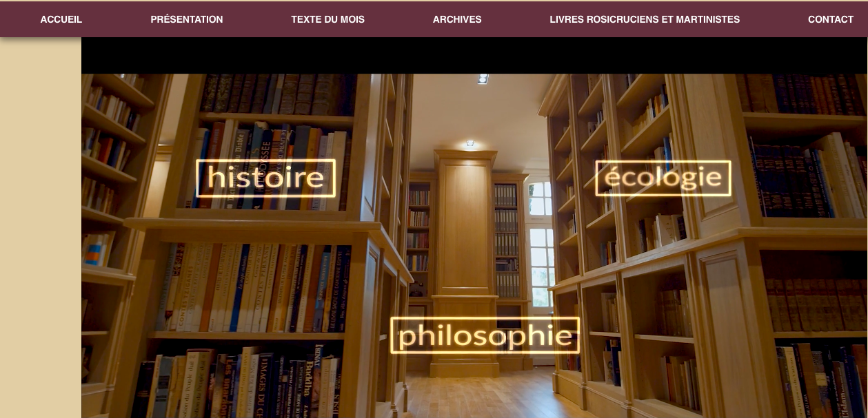Click the central wooden pillar in the video
868x418 pixels.
465,227
